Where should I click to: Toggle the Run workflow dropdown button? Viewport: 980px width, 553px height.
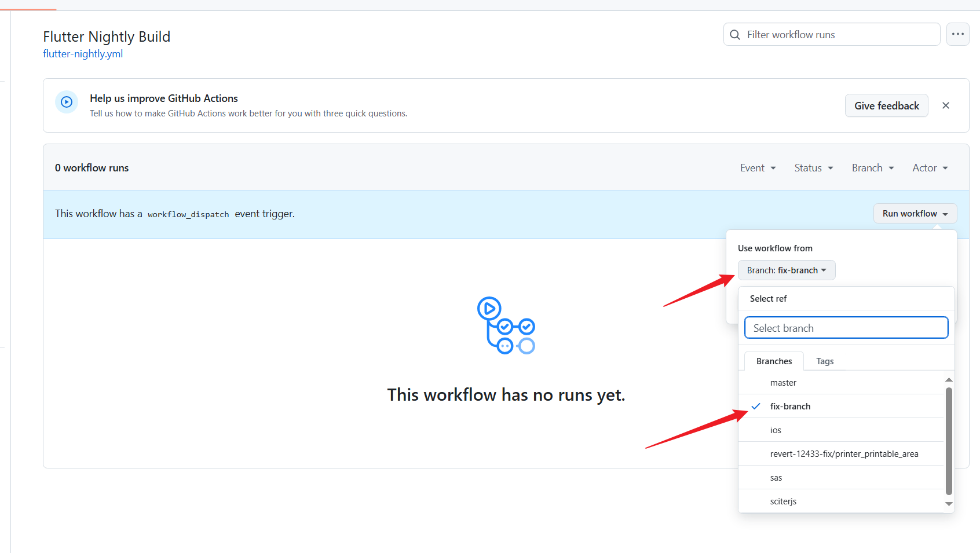[x=915, y=214]
